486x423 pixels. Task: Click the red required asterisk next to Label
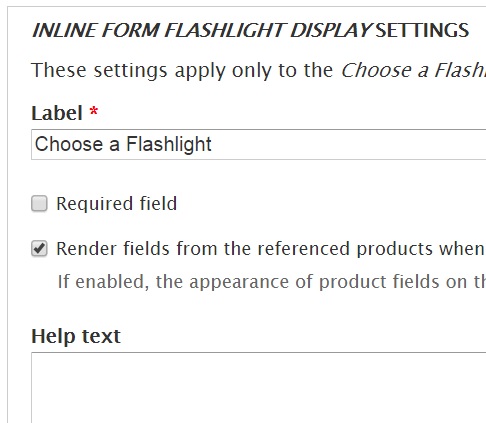click(94, 111)
